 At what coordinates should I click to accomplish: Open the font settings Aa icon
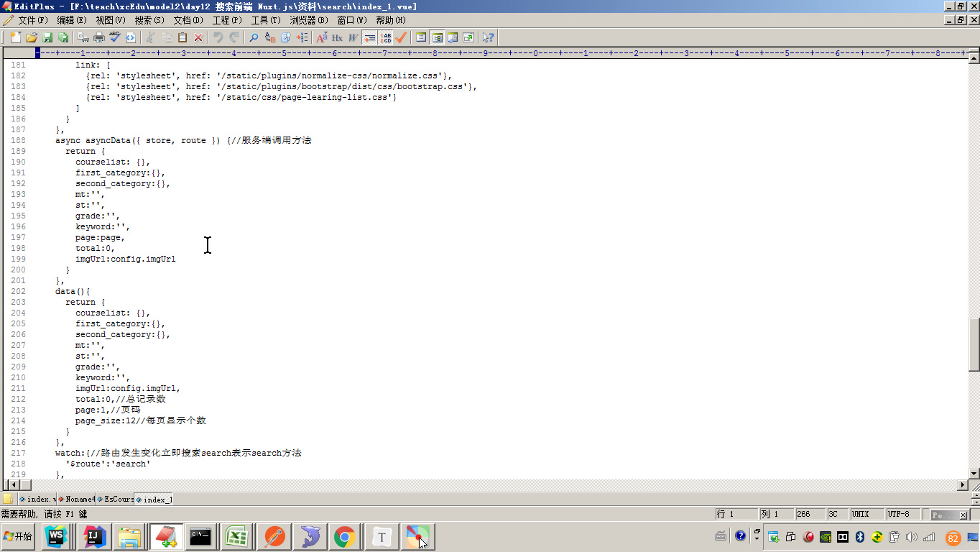coord(322,37)
